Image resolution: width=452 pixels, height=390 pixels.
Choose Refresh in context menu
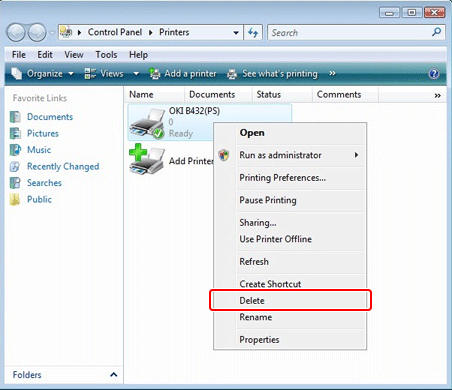pos(290,262)
